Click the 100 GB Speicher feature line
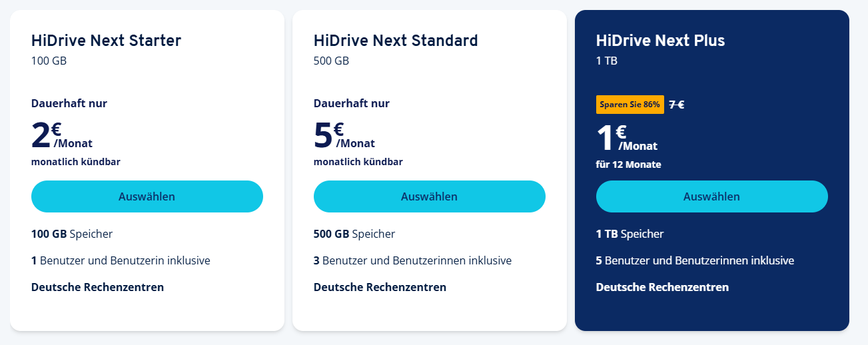This screenshot has height=345, width=868. point(72,234)
